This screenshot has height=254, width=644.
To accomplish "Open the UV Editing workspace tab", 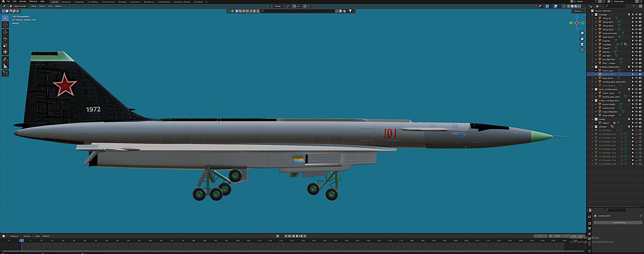I will click(92, 2).
